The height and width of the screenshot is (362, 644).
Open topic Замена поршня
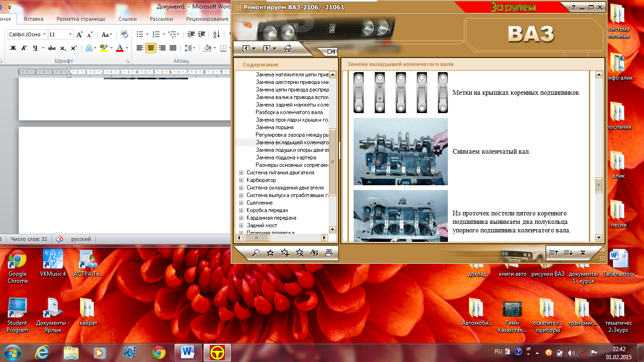click(274, 127)
